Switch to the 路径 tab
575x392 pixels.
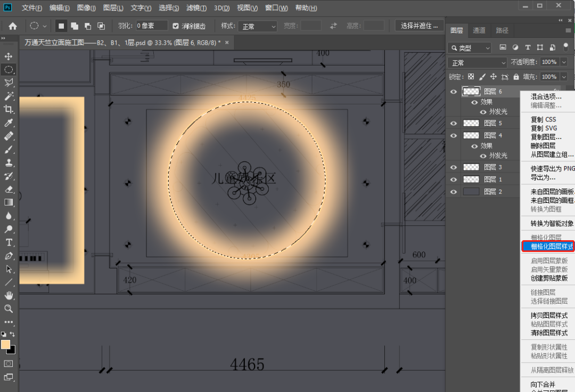[502, 30]
